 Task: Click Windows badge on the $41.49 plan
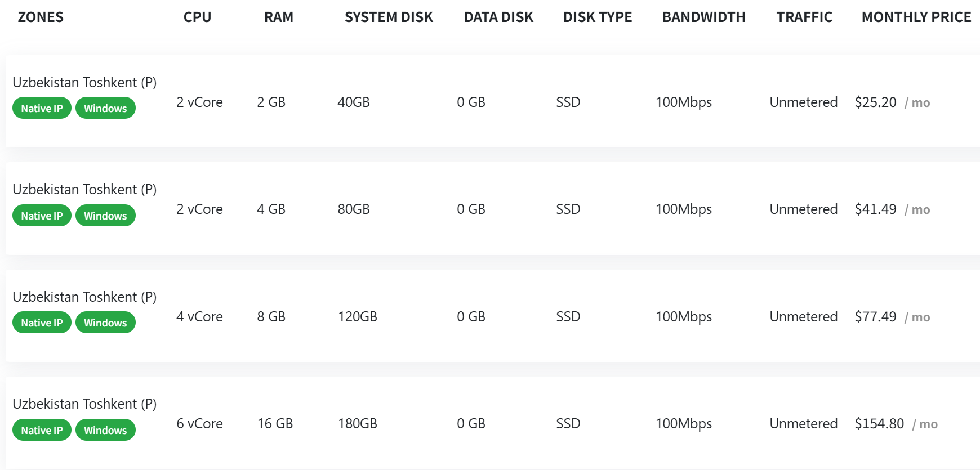click(105, 216)
